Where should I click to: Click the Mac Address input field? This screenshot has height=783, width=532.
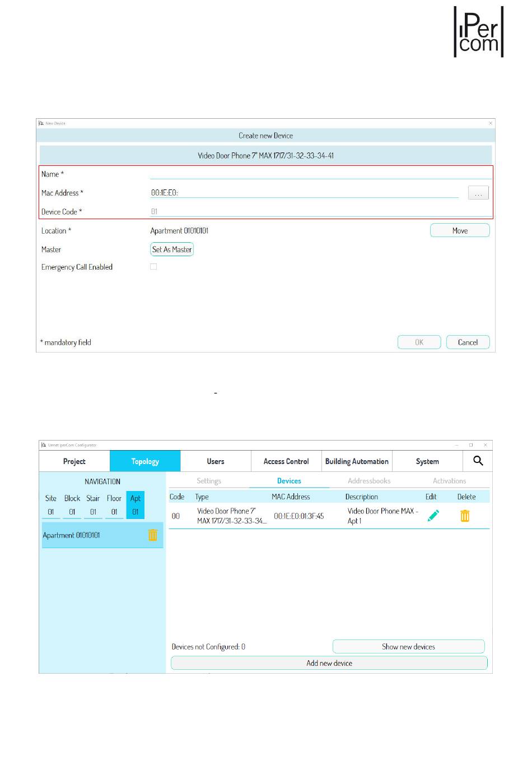tap(305, 192)
